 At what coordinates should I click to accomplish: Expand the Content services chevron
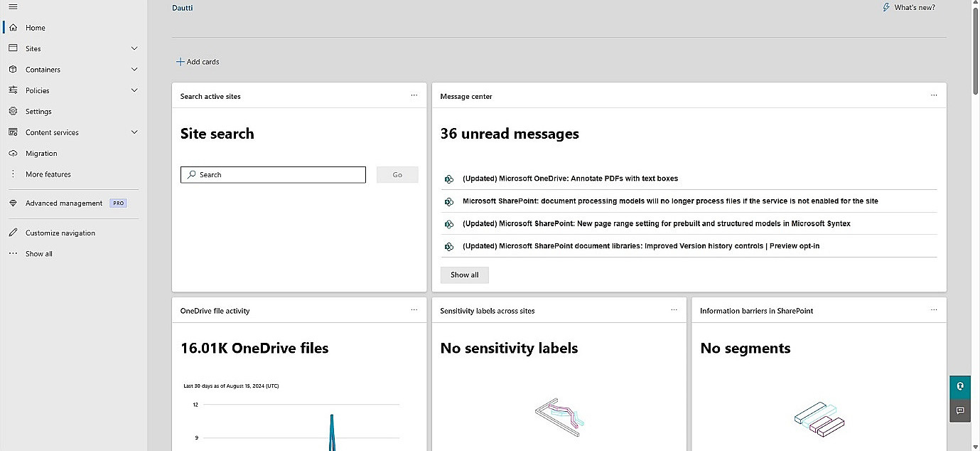pyautogui.click(x=134, y=132)
